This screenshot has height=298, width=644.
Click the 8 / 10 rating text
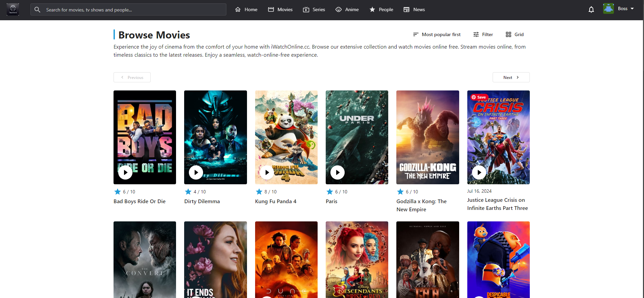tap(270, 192)
